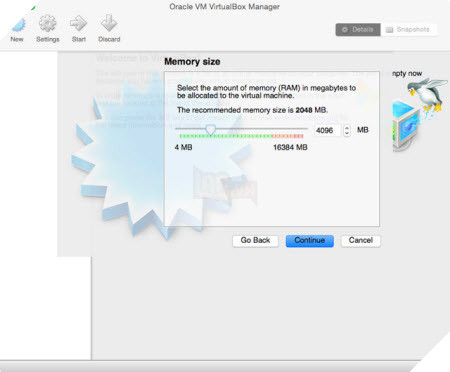Click the VirtualBox penguin welcome graphic
Image resolution: width=450 pixels, height=372 pixels.
point(421,115)
